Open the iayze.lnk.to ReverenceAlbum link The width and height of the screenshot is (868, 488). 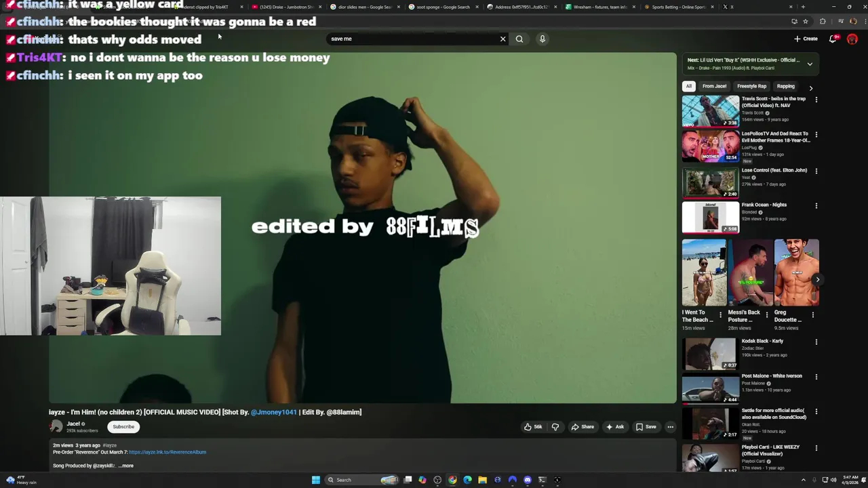point(167,452)
